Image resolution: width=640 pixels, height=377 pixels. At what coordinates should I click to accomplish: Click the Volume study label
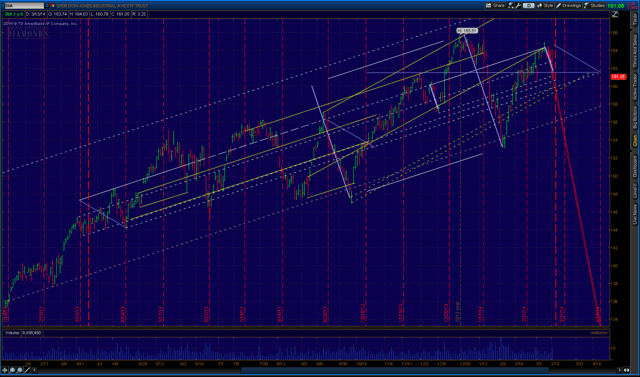click(12, 333)
